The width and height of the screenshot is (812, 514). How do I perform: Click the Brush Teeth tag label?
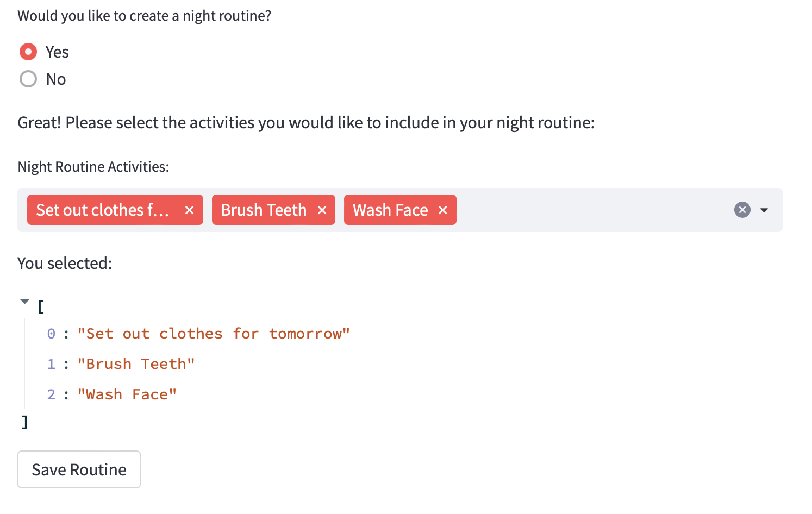click(264, 210)
